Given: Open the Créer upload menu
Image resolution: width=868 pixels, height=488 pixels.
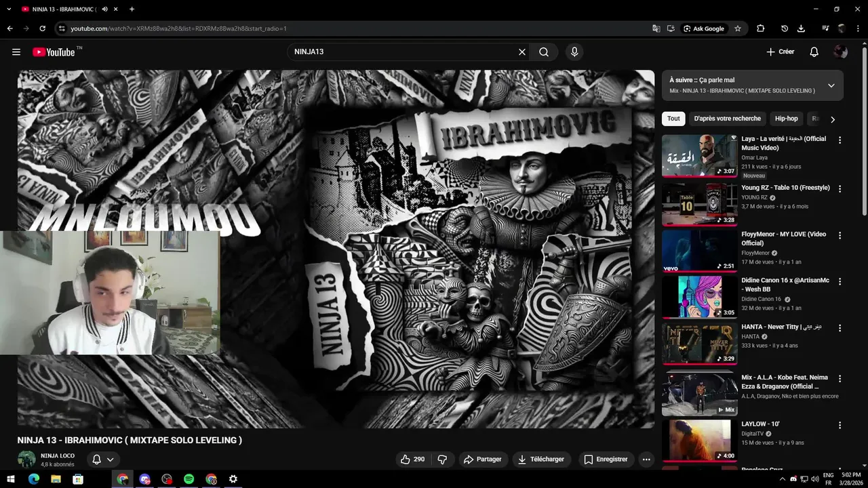Looking at the screenshot, I should click(780, 52).
